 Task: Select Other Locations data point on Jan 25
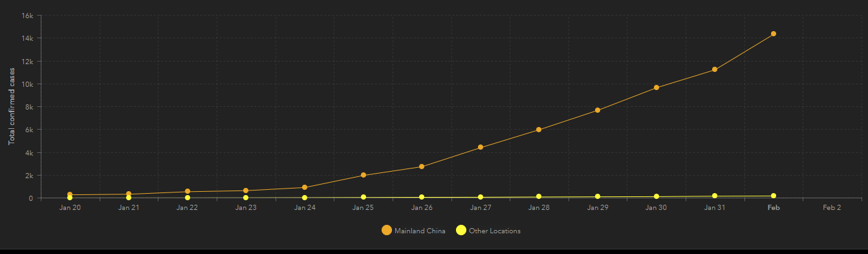tap(363, 197)
